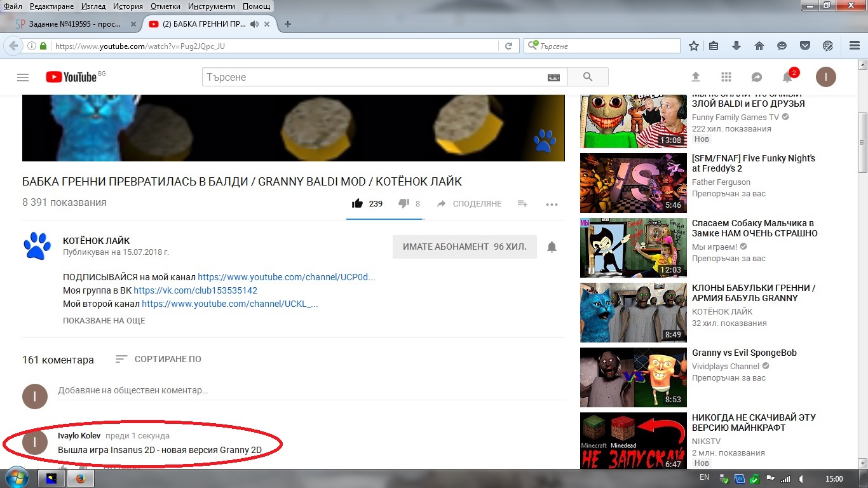Screen dimensions: 868x488
Task: Open the on-screen keyboard in YouTube search
Action: pyautogui.click(x=553, y=78)
